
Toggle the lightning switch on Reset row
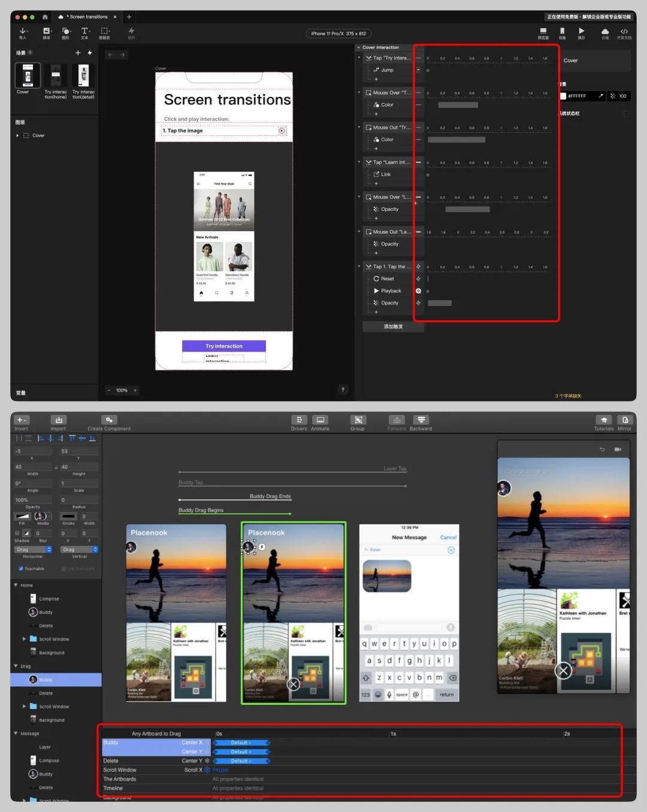[x=418, y=279]
